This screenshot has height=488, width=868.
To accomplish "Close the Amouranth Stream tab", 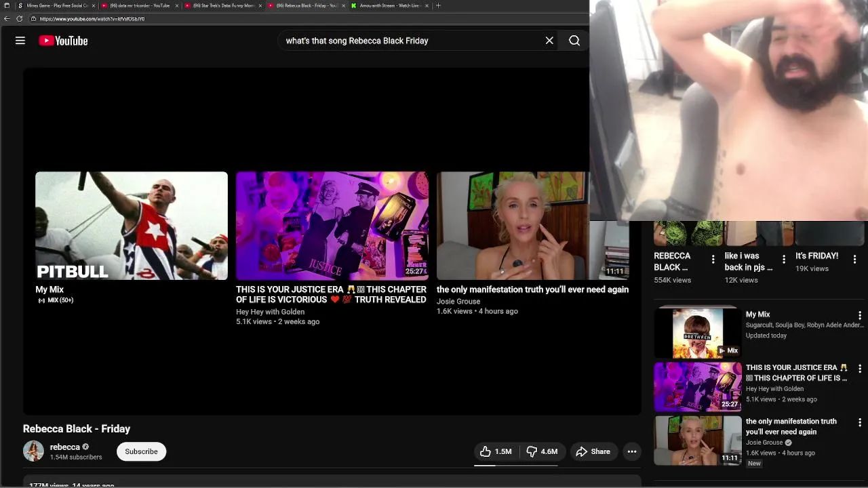I will (427, 5).
